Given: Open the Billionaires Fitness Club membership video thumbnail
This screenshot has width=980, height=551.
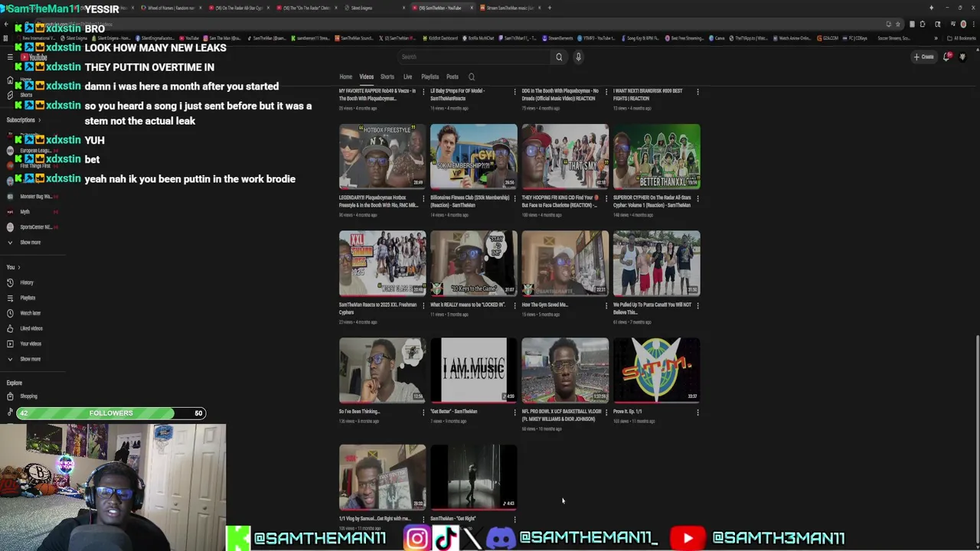Looking at the screenshot, I should [473, 156].
